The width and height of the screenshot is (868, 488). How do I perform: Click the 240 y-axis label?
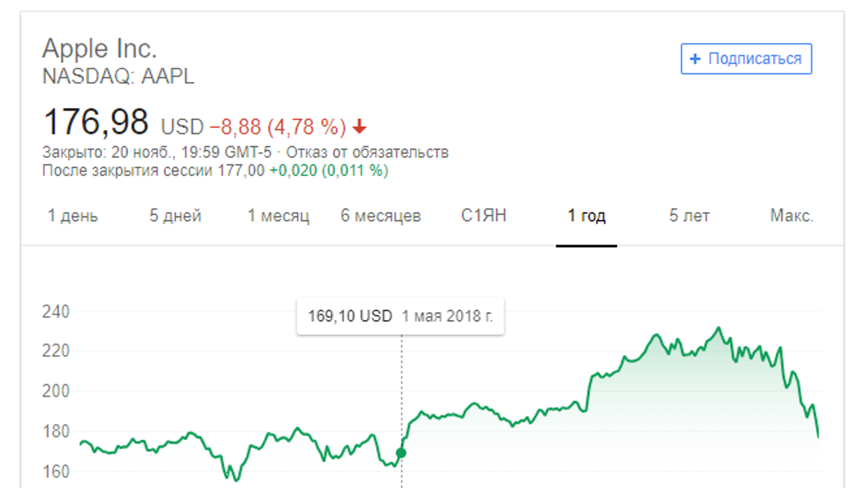tap(56, 312)
